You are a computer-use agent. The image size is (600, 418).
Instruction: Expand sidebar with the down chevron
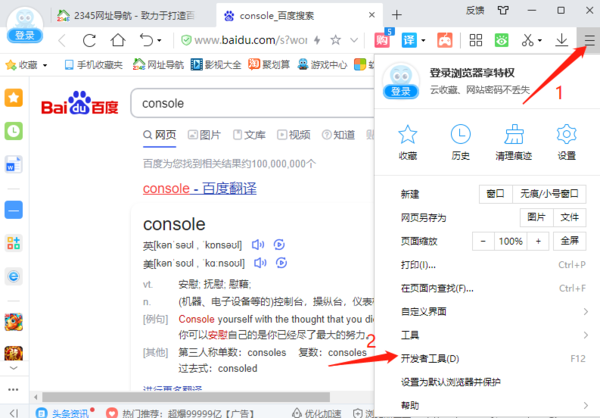13,368
